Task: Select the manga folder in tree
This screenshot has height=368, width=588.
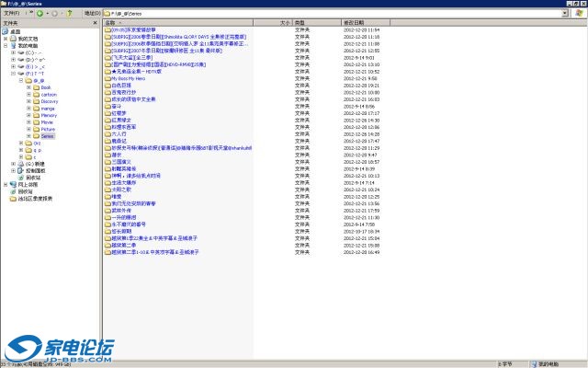Action: click(x=47, y=108)
